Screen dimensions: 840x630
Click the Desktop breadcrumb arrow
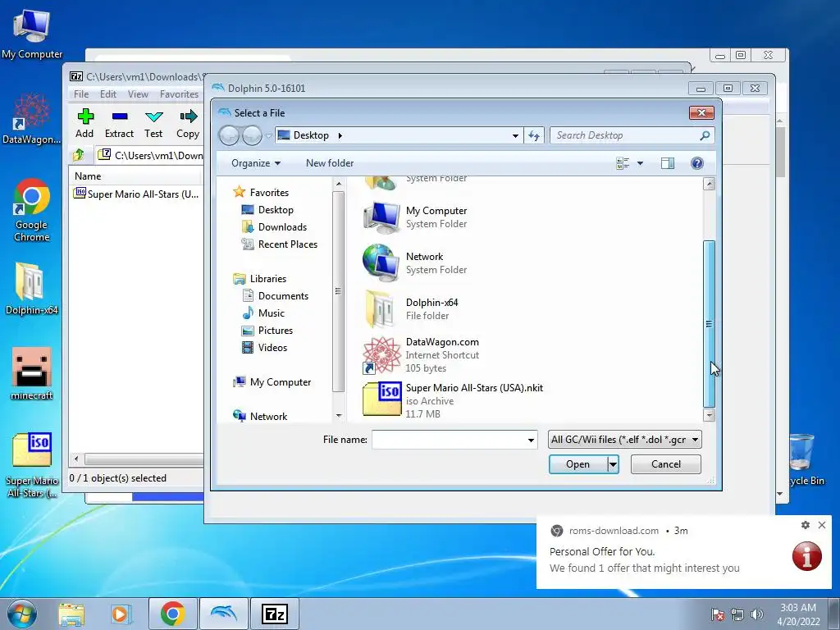340,135
